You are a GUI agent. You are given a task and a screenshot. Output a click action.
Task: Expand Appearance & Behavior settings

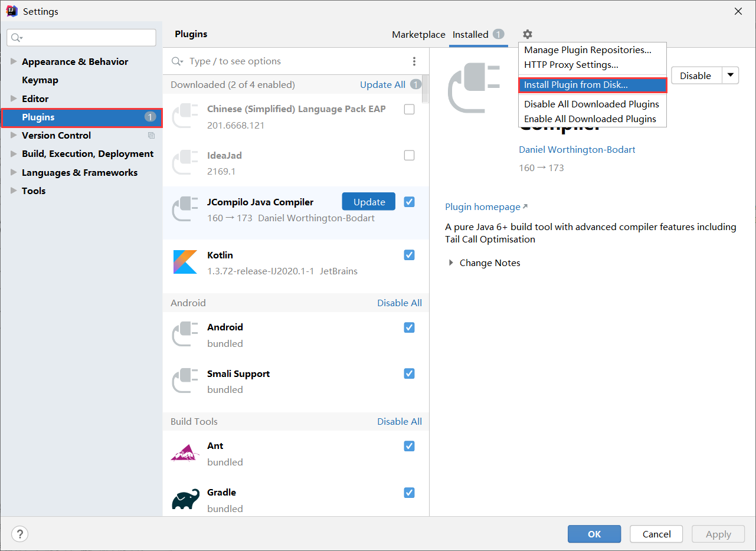tap(14, 61)
